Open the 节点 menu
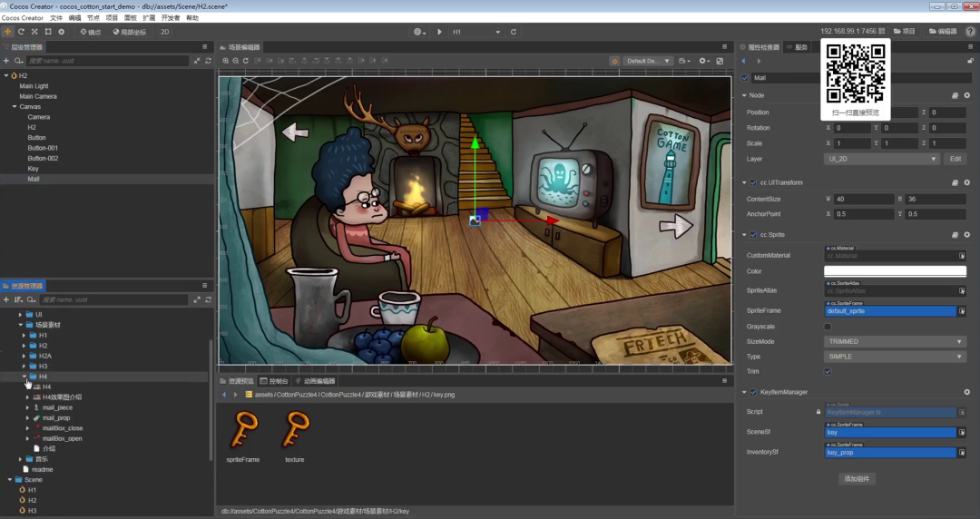 93,18
